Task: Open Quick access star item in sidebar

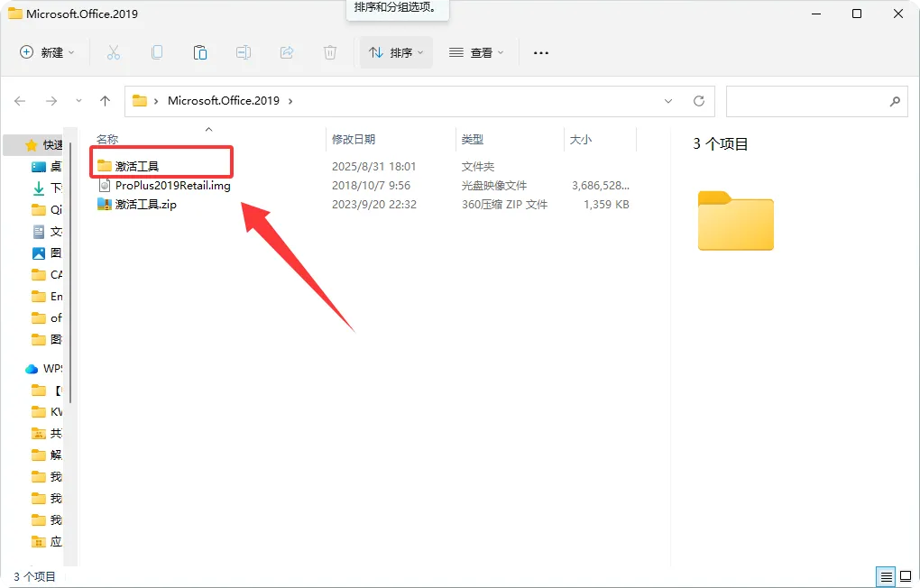Action: point(42,144)
